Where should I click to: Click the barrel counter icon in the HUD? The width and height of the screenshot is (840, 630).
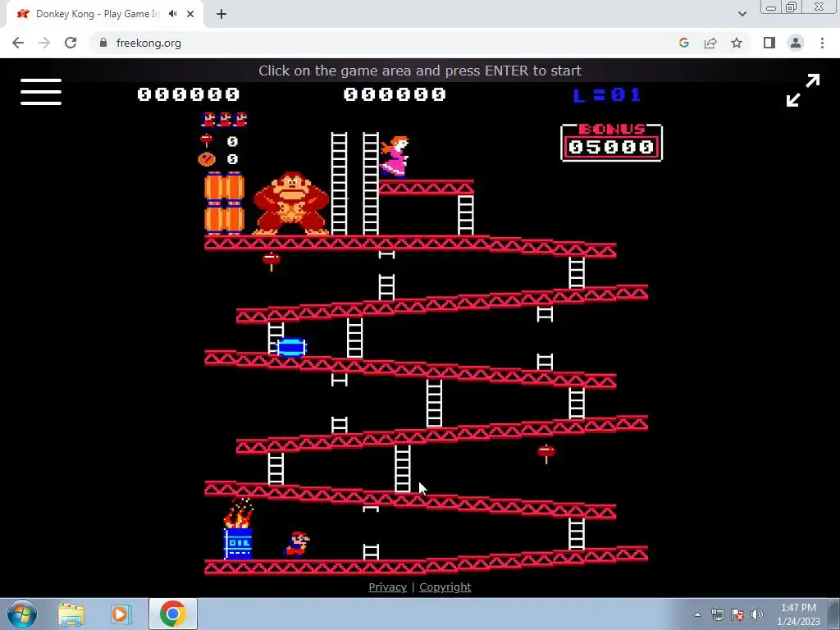click(207, 159)
